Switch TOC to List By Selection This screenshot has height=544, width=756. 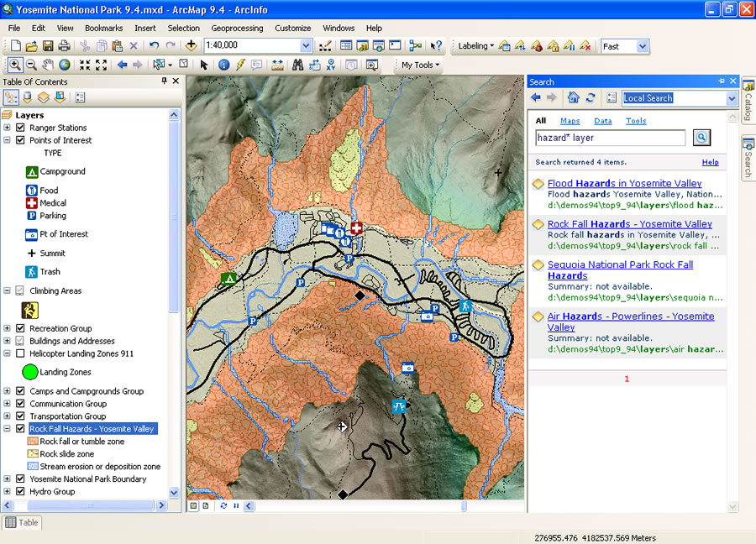pyautogui.click(x=60, y=98)
